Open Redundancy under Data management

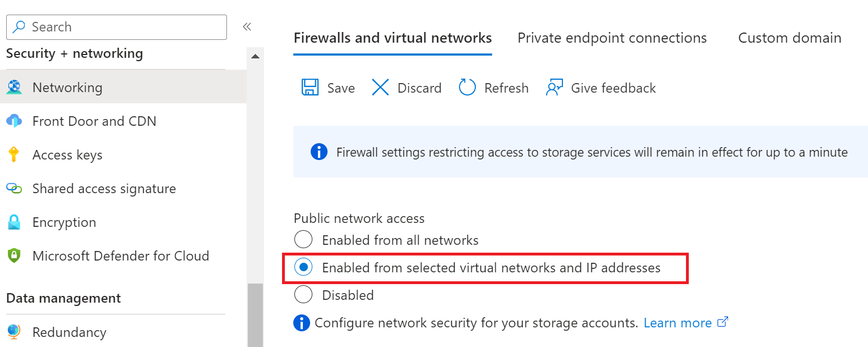point(69,332)
